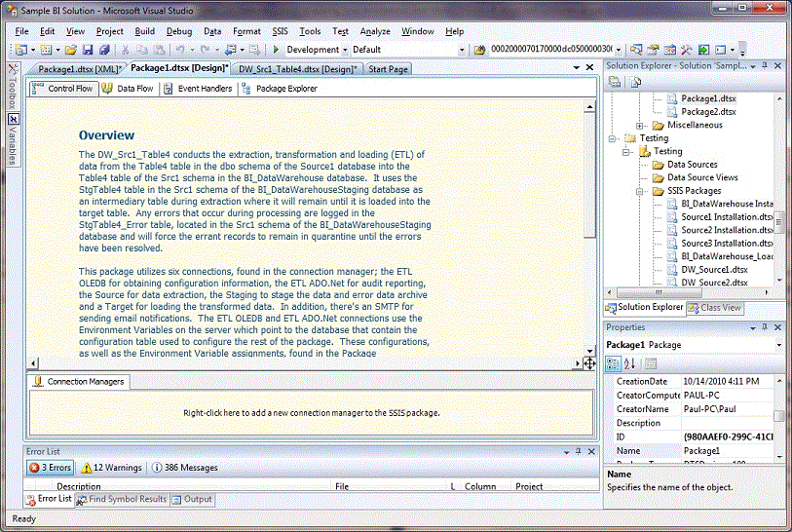Open the Find combo box dropdown arrow
The width and height of the screenshot is (792, 532).
[x=619, y=50]
